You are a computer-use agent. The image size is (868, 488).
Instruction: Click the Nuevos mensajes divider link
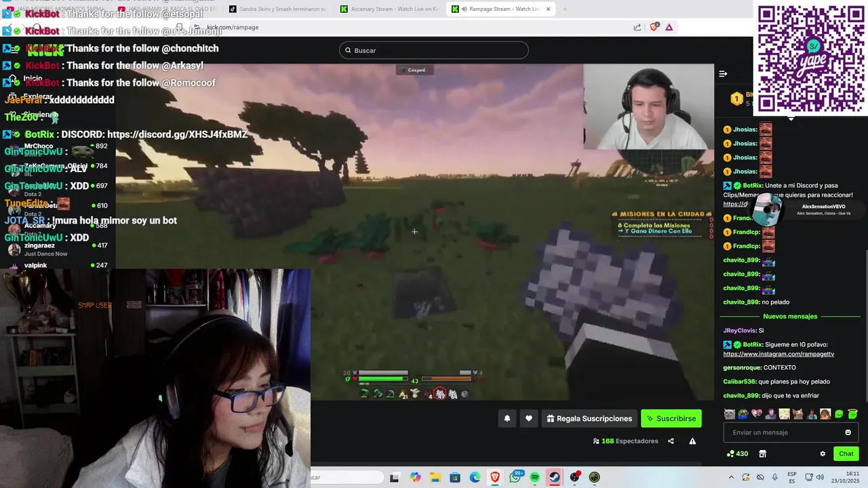[790, 317]
